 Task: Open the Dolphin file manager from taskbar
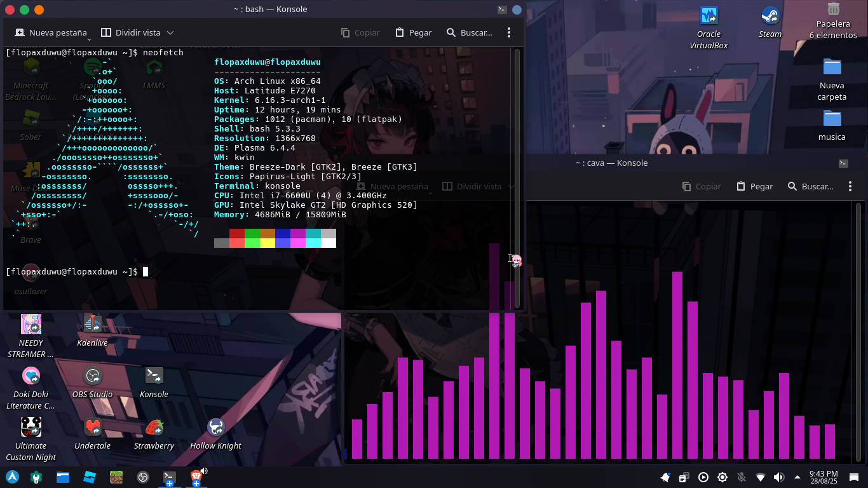[62, 477]
